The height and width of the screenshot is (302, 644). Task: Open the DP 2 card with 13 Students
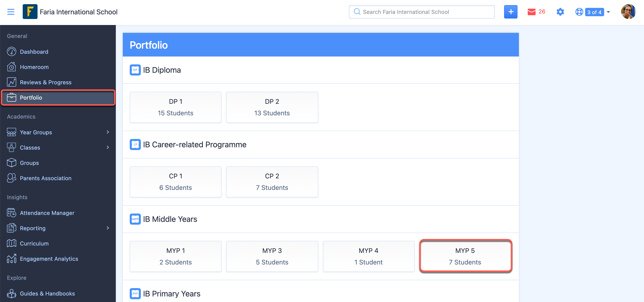(272, 107)
